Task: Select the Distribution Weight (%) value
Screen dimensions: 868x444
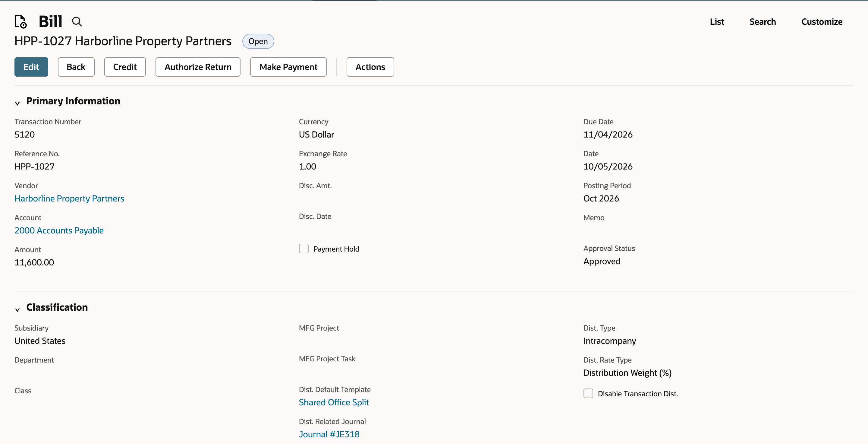Action: click(627, 373)
